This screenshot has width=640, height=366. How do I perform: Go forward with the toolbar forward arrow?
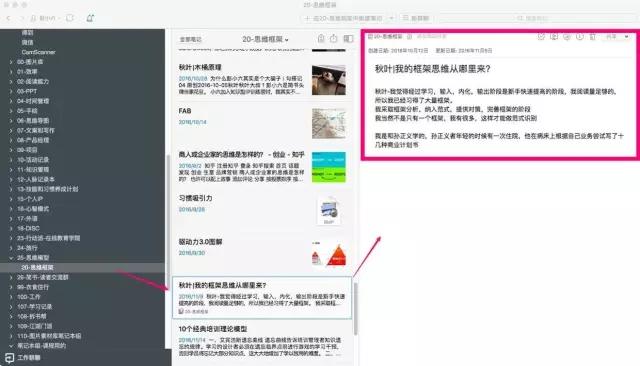[22, 18]
